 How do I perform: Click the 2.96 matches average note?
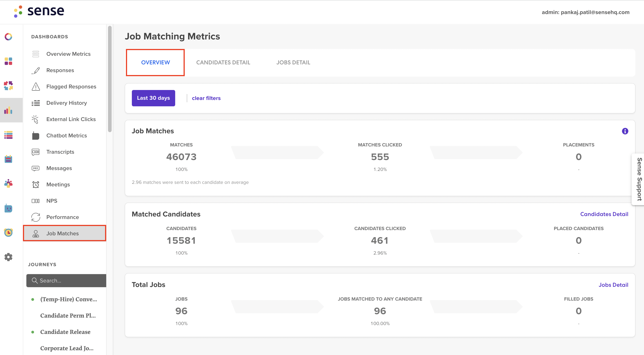[190, 182]
